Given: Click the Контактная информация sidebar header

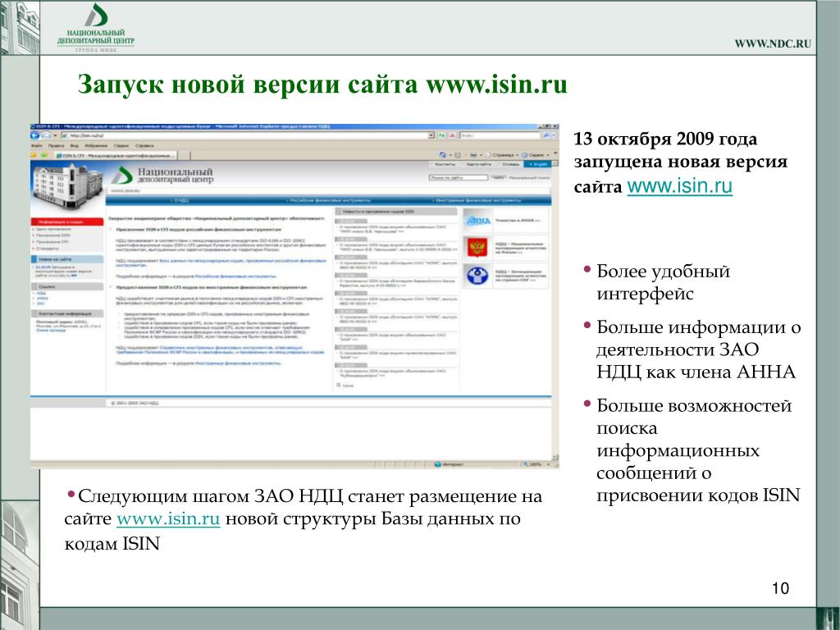Looking at the screenshot, I should 67,313.
